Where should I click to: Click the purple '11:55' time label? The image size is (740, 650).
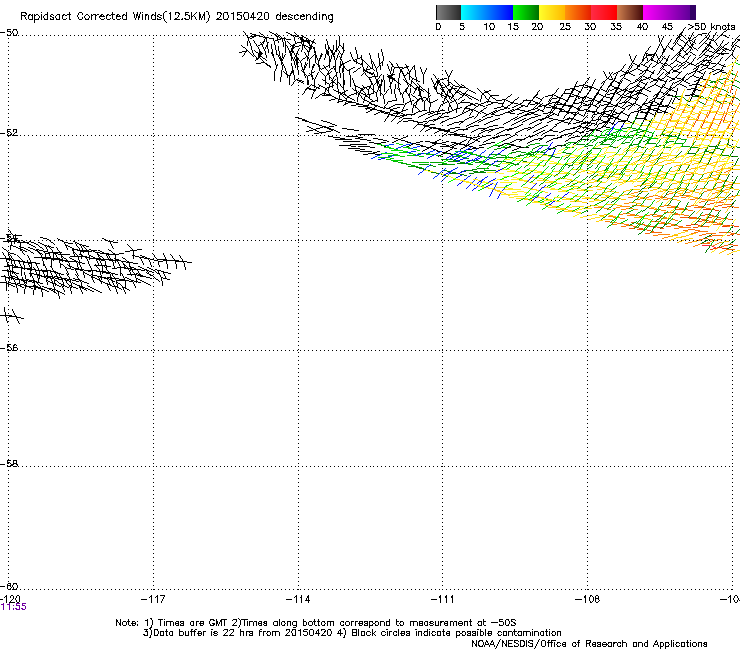[14, 607]
